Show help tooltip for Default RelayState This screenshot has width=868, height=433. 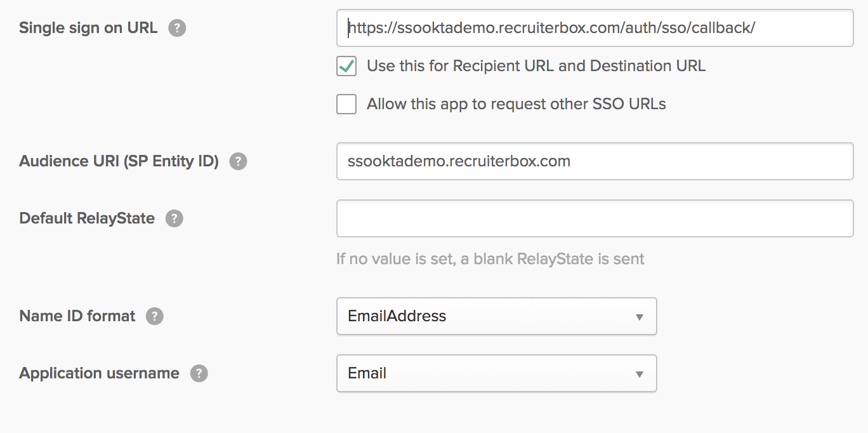pyautogui.click(x=174, y=218)
